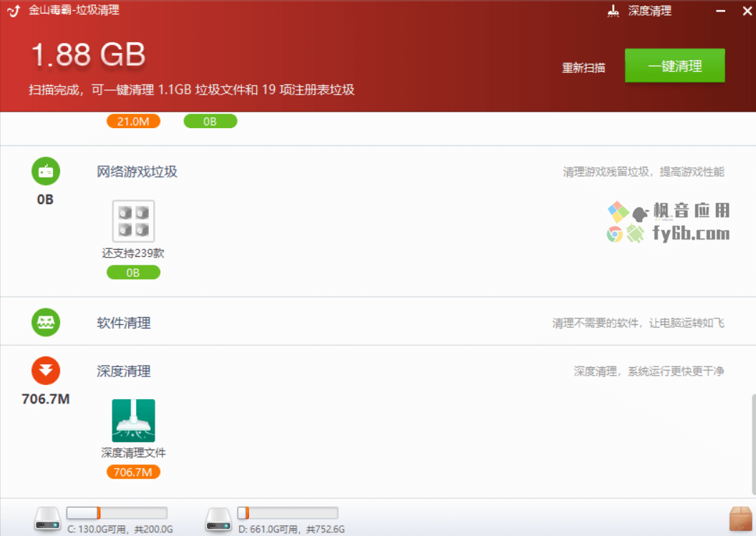Viewport: 756px width, 536px height.
Task: Close the 垃圾清理 window
Action: [747, 11]
